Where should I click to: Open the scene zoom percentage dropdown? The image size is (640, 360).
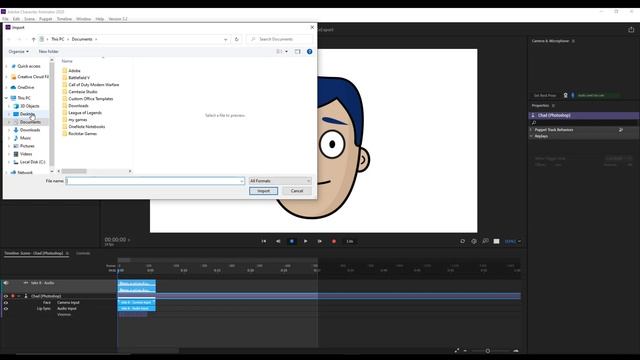tap(513, 241)
